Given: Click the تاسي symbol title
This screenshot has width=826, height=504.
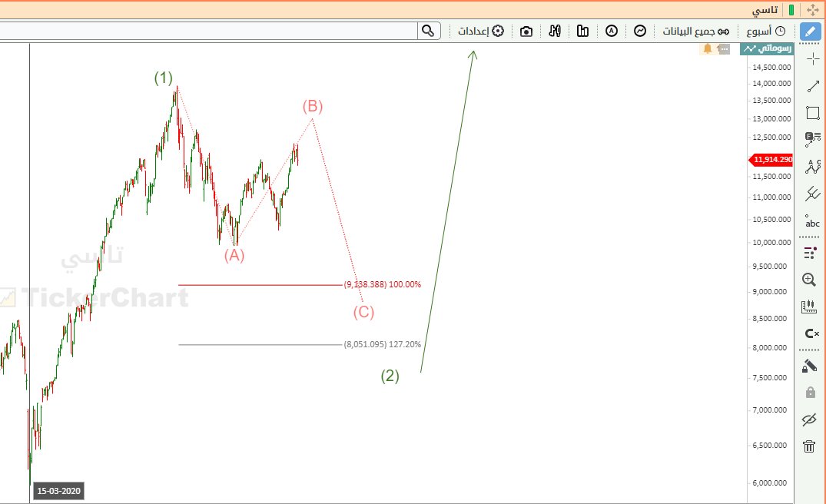Looking at the screenshot, I should pos(765,10).
